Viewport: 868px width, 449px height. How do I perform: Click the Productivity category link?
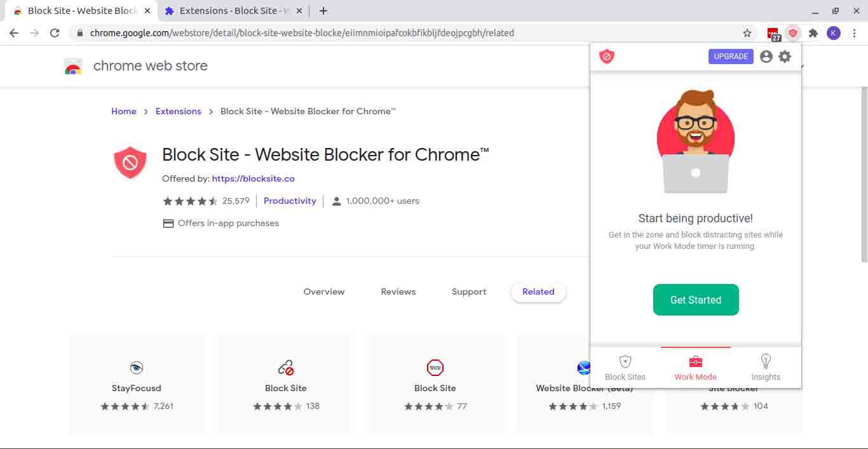(290, 201)
